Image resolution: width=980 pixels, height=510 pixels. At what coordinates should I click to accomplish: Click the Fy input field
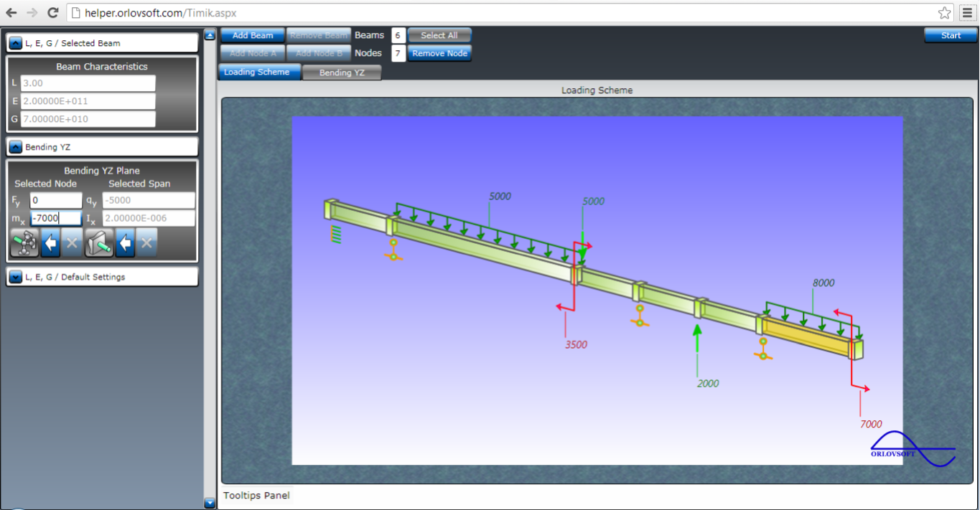pyautogui.click(x=56, y=200)
